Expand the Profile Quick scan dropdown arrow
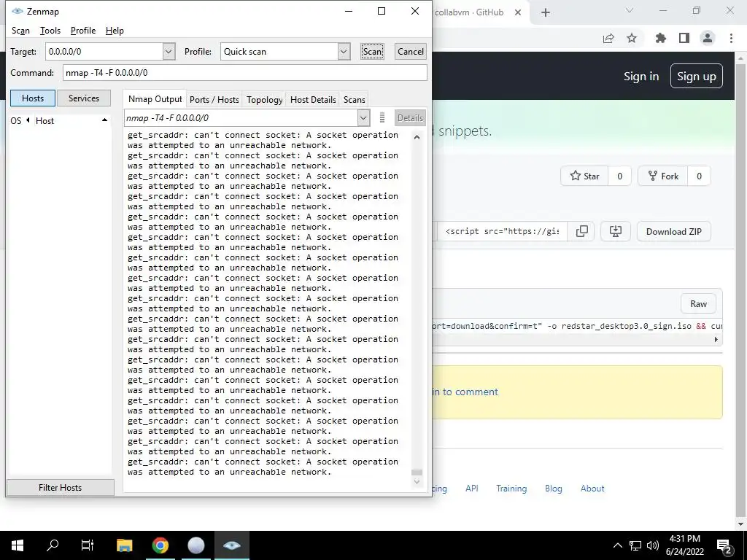This screenshot has width=747, height=560. click(x=344, y=52)
